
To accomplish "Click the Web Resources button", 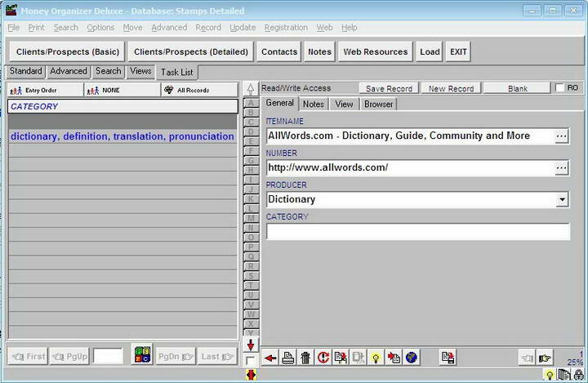I will point(376,51).
